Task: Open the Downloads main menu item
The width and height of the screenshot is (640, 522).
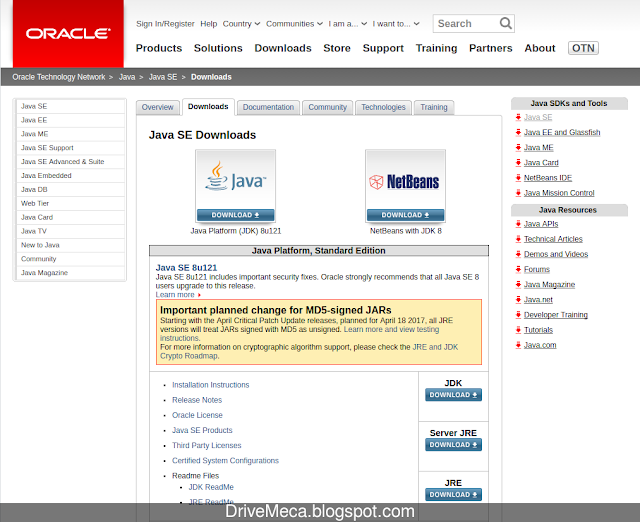Action: (x=283, y=48)
